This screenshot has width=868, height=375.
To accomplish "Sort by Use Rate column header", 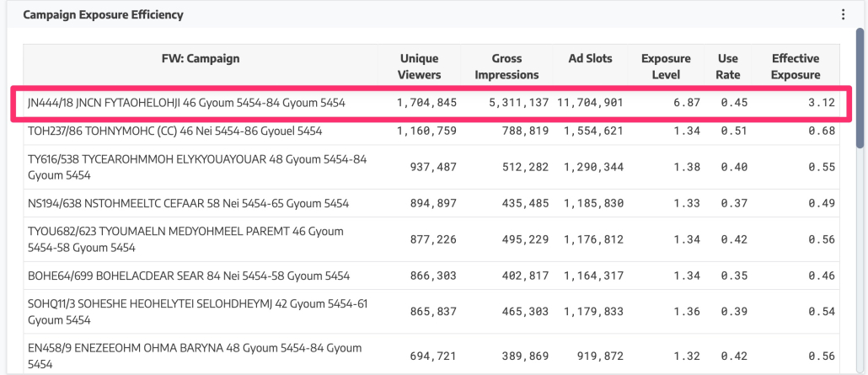I will [x=728, y=67].
